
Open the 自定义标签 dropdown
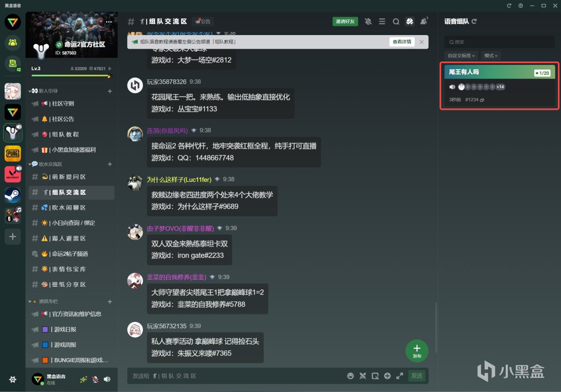point(461,56)
